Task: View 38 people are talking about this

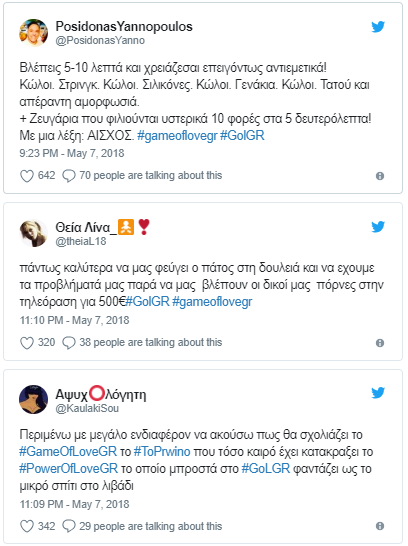Action: click(150, 343)
